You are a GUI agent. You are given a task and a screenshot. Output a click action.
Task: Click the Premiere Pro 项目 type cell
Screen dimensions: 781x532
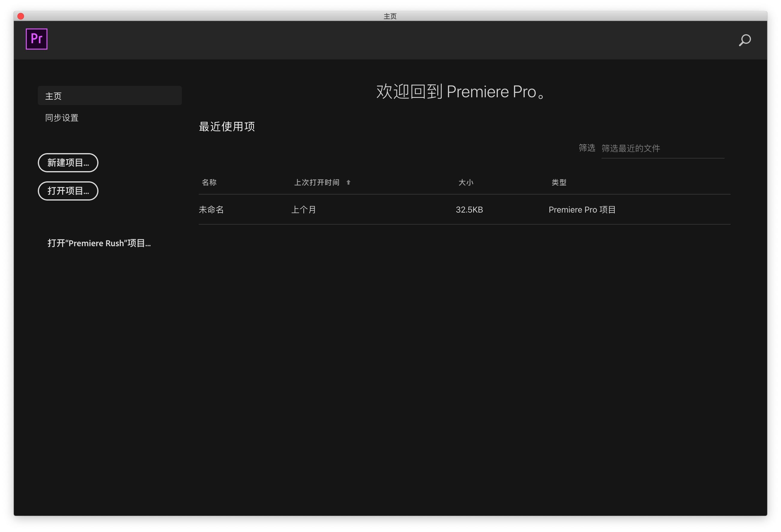point(582,210)
